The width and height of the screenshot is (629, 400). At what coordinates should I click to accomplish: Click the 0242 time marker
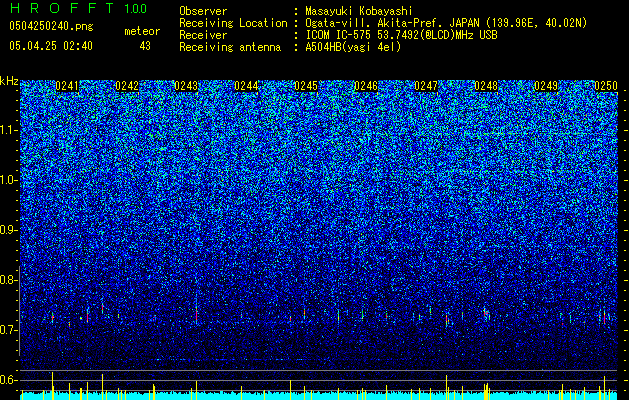tap(127, 86)
